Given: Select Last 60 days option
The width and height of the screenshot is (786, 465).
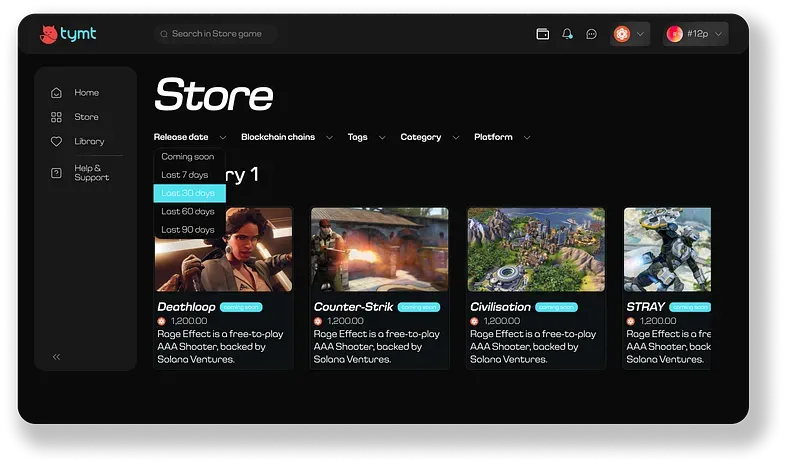Looking at the screenshot, I should [x=189, y=211].
